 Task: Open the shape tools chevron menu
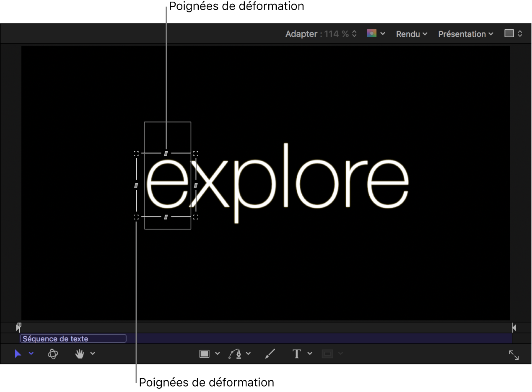click(217, 353)
